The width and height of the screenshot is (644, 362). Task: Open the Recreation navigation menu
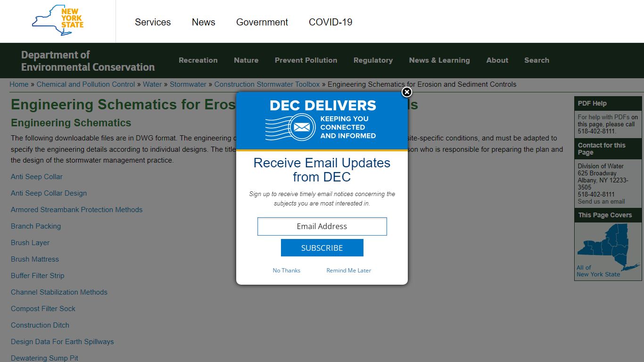(198, 60)
